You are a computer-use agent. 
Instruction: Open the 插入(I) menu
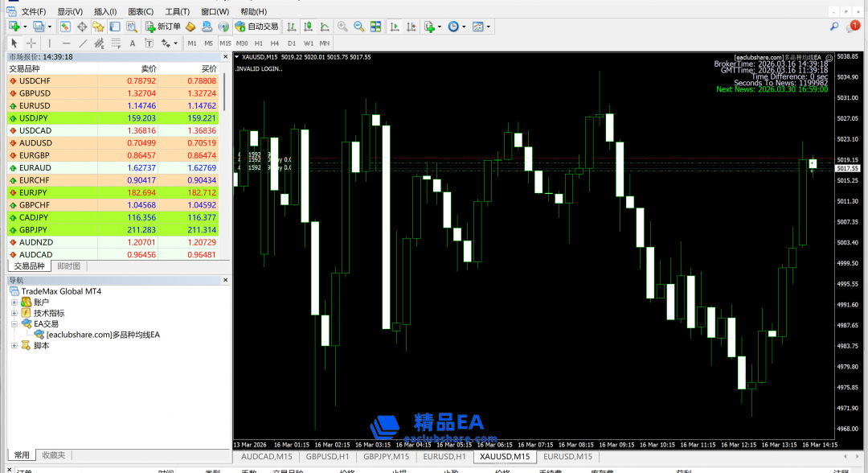click(x=104, y=12)
